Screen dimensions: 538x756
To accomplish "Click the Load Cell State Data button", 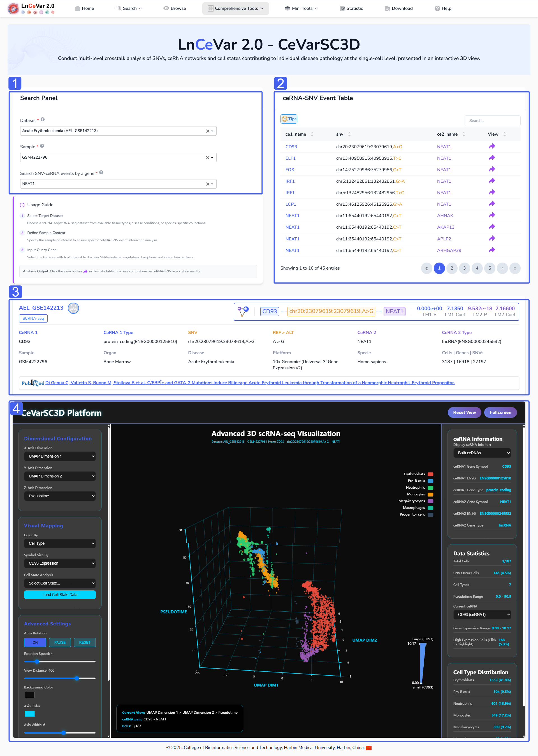I will point(60,595).
